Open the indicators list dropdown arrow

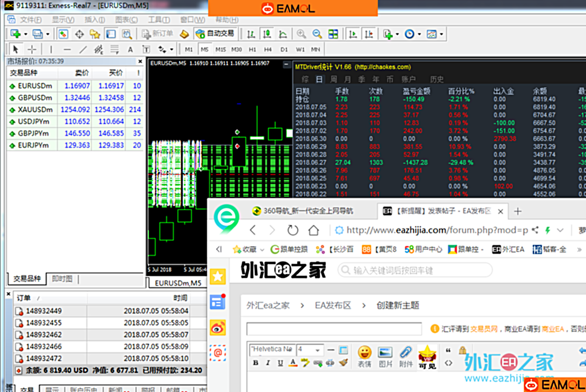tap(397, 35)
